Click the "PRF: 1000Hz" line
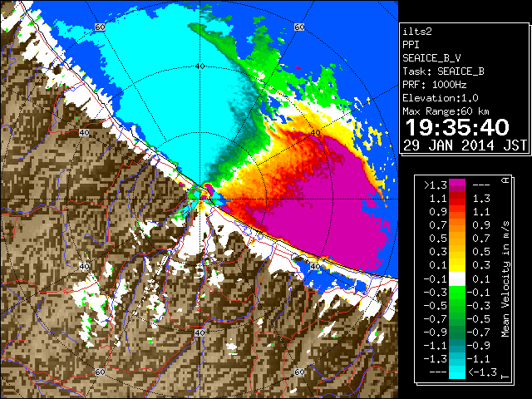Image resolution: width=532 pixels, height=399 pixels. (x=435, y=85)
